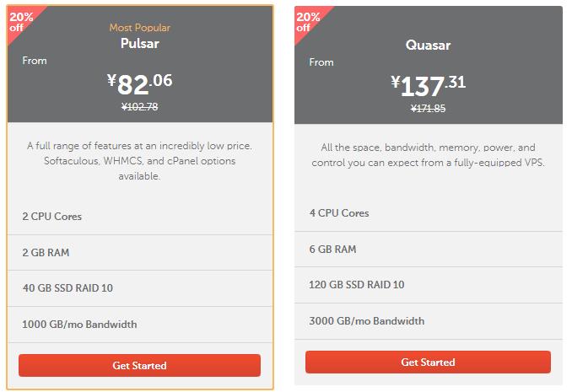This screenshot has width=572, height=392.
Task: Click the struck-through ¥171.85 price
Action: [x=428, y=108]
